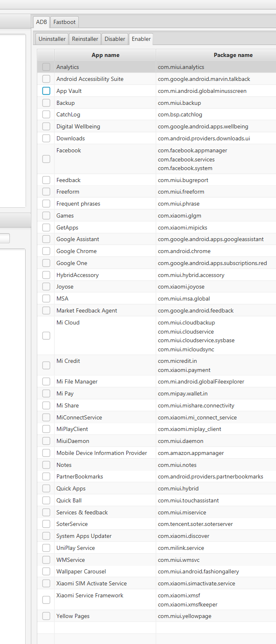The width and height of the screenshot is (276, 644).
Task: Tick the Digital Wellbeing checkbox
Action: pos(46,126)
